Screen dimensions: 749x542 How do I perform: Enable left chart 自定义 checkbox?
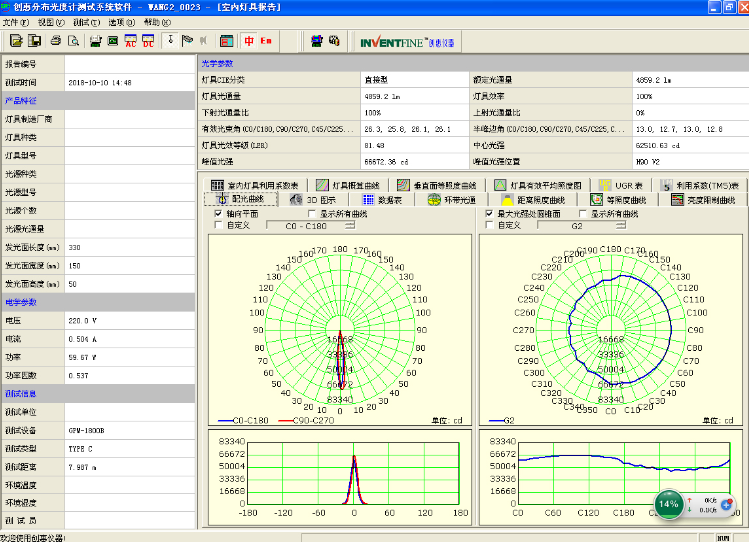tap(218, 225)
